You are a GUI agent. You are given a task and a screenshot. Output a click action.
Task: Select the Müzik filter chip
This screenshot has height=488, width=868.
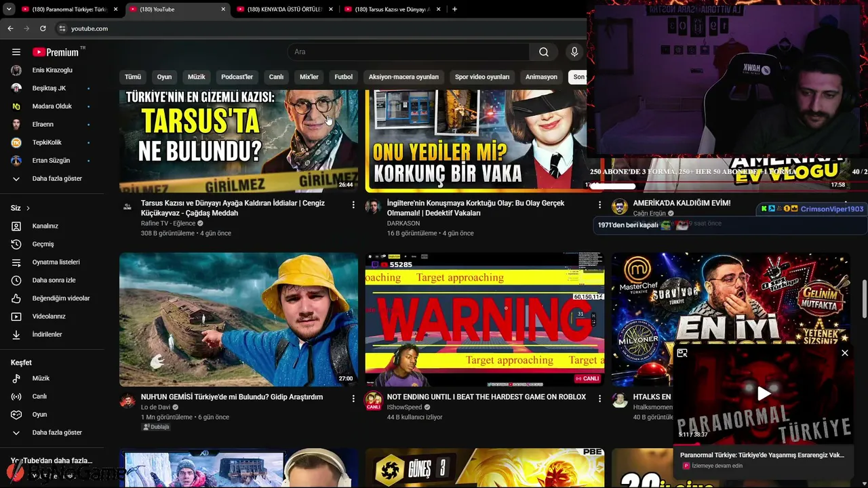point(197,77)
